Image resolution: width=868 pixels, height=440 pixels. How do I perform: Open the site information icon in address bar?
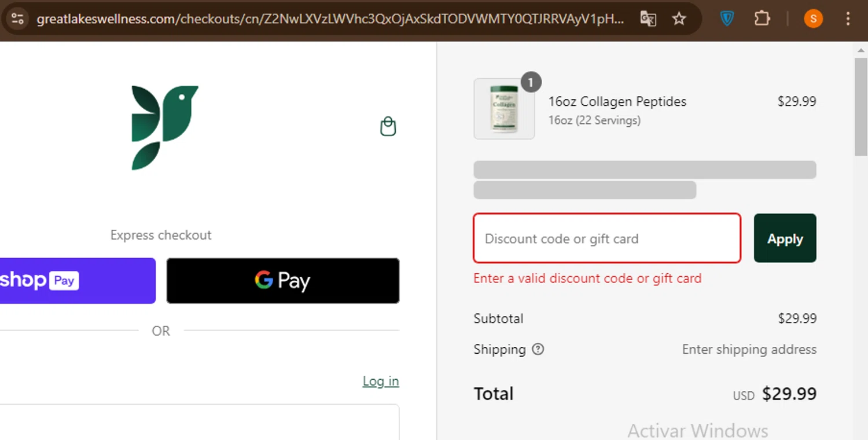point(17,19)
